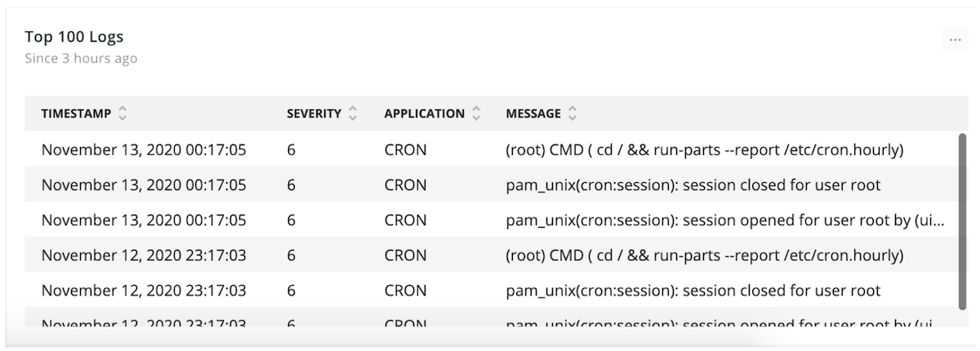Screen dimensions: 980x351
Task: Click the Since 3 hours ago subtitle
Action: click(x=81, y=59)
